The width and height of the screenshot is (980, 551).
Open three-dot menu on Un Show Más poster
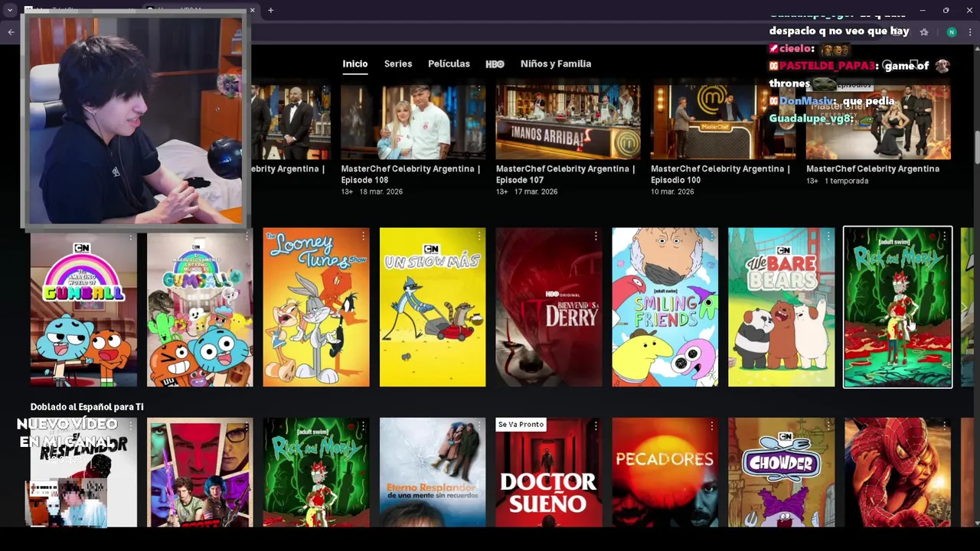tap(479, 237)
